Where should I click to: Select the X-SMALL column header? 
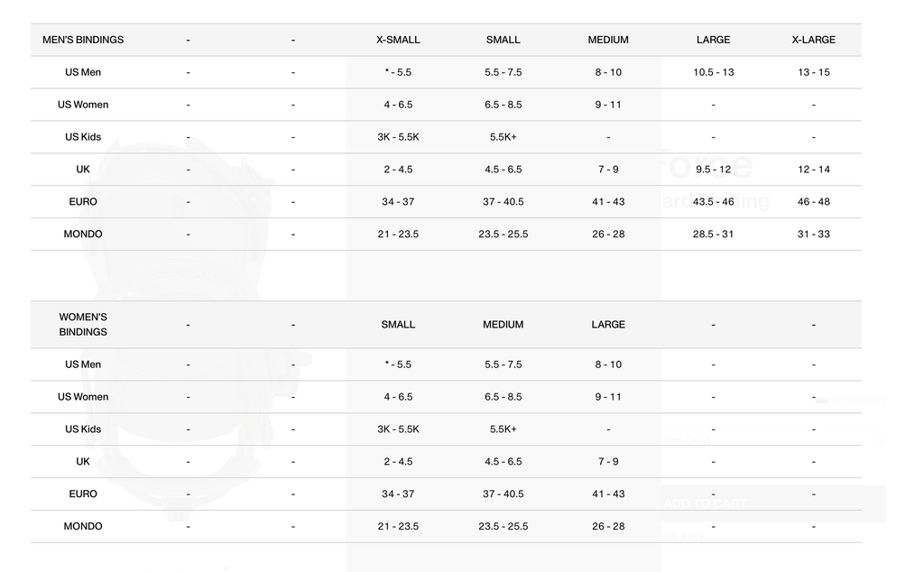[398, 40]
